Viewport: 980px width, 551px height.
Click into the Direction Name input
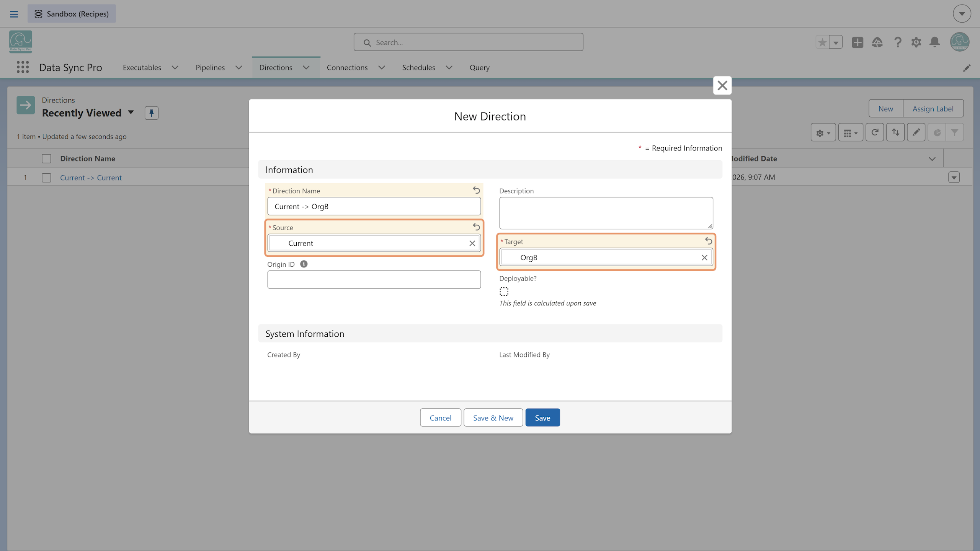click(x=374, y=206)
